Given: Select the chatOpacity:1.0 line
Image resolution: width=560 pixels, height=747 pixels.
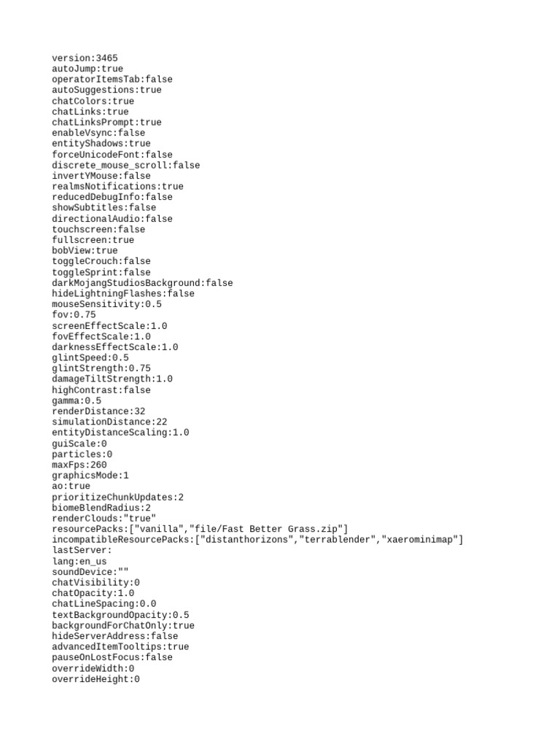Looking at the screenshot, I should click(x=93, y=593).
